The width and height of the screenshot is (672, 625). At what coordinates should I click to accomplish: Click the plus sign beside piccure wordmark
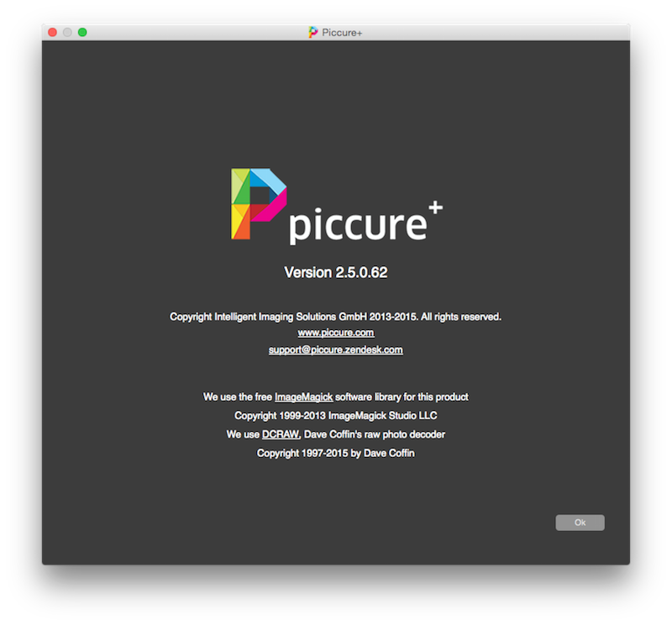[x=435, y=207]
